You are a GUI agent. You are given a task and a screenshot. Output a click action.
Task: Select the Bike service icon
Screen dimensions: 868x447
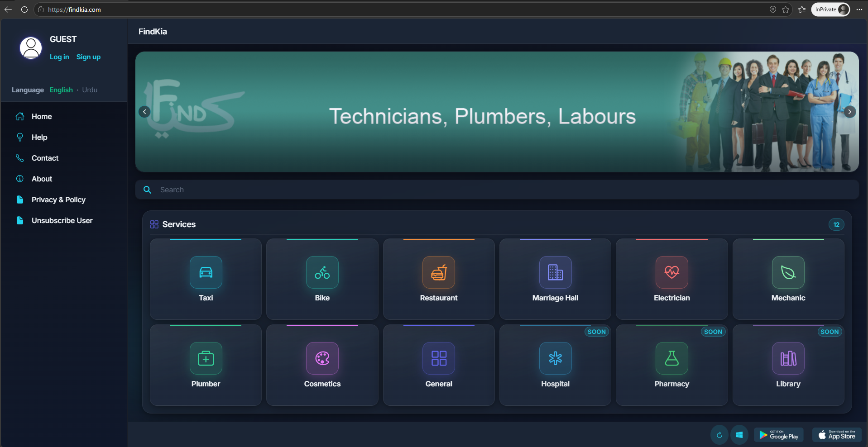[x=322, y=272]
